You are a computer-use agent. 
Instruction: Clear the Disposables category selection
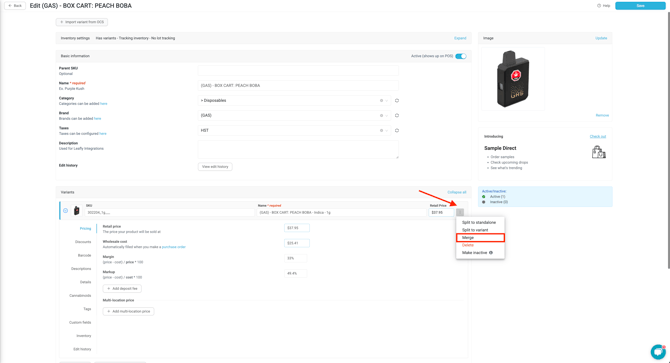tap(382, 100)
